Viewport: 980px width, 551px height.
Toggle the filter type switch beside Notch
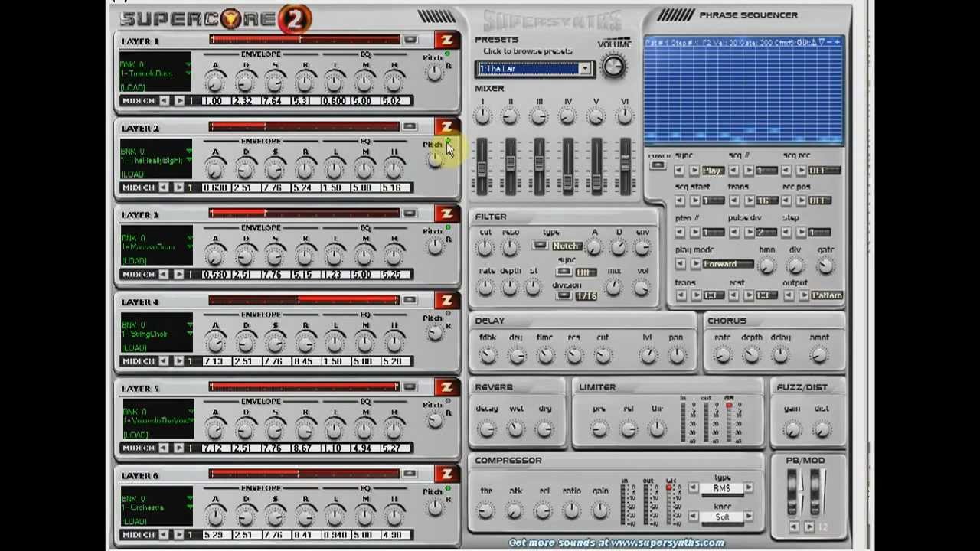click(x=540, y=246)
